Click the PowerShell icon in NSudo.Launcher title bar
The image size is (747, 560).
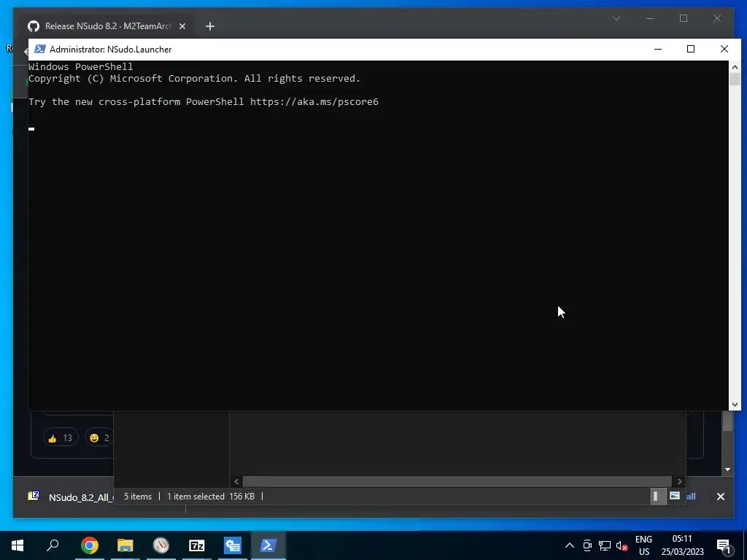click(40, 49)
